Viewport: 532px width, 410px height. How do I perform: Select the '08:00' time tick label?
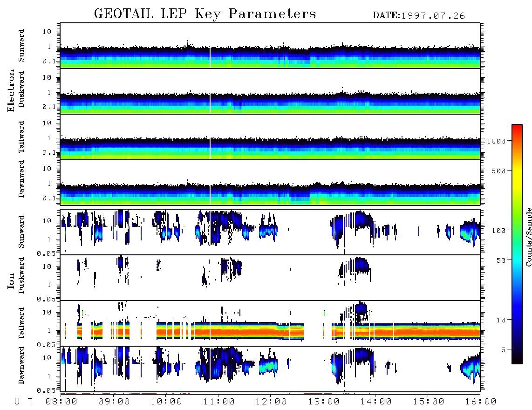click(61, 402)
